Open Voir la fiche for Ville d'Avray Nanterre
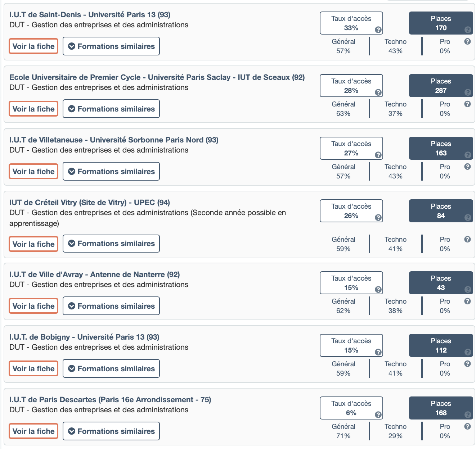The image size is (476, 449). (x=33, y=306)
